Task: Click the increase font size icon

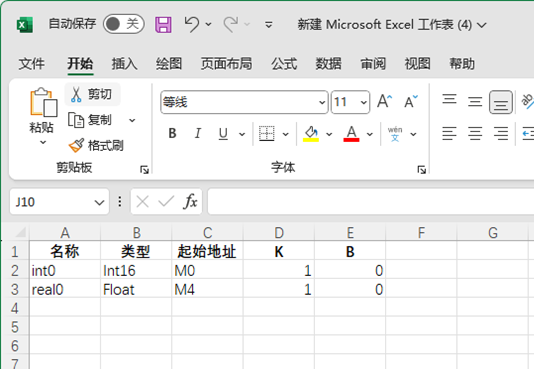Action: (x=384, y=101)
